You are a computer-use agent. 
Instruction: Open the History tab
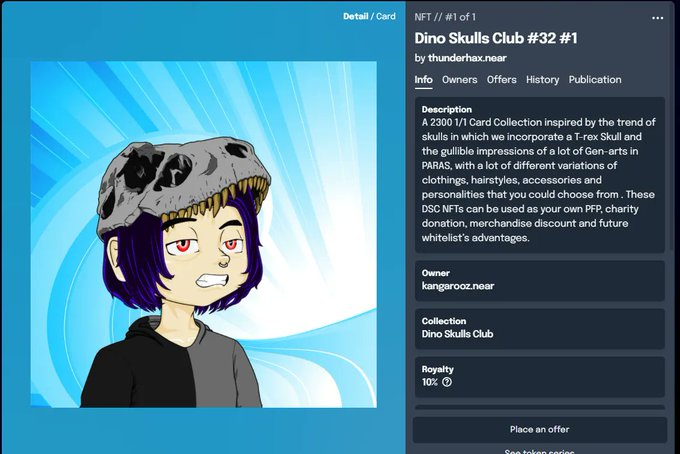(x=543, y=80)
